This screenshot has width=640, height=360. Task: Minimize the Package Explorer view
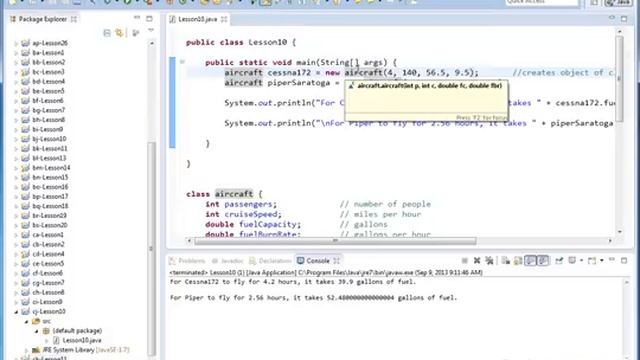tap(137, 18)
